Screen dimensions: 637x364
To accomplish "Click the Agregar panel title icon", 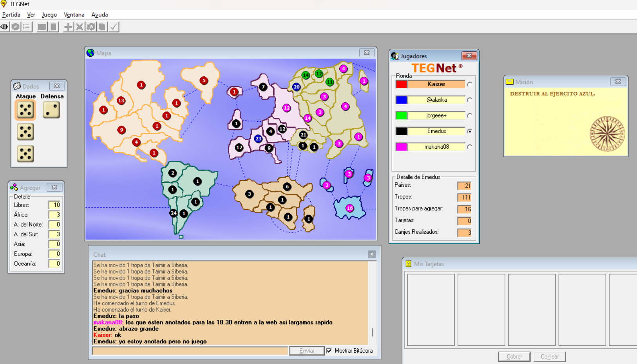I will tap(14, 187).
